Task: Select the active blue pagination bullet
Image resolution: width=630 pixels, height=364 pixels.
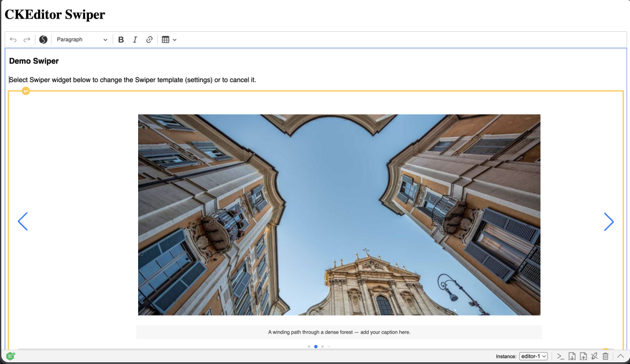Action: click(x=316, y=346)
